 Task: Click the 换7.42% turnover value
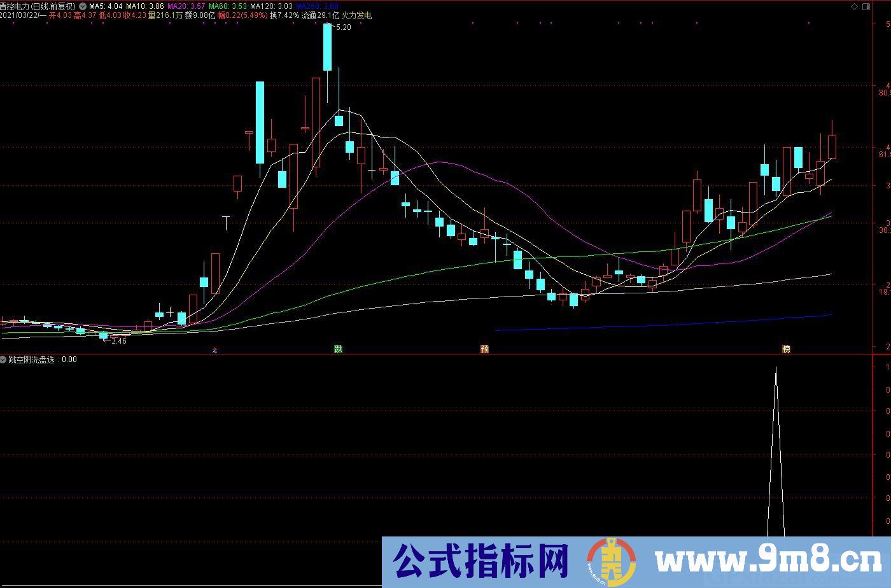(284, 15)
